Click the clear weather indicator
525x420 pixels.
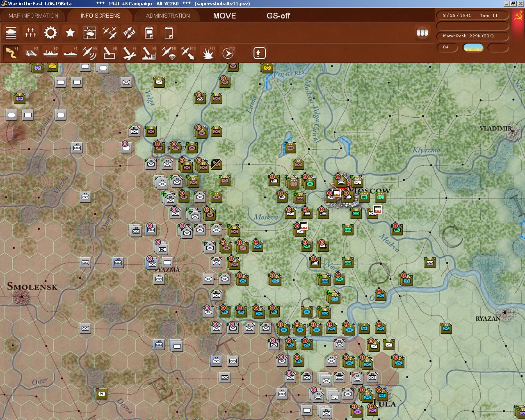pos(473,48)
